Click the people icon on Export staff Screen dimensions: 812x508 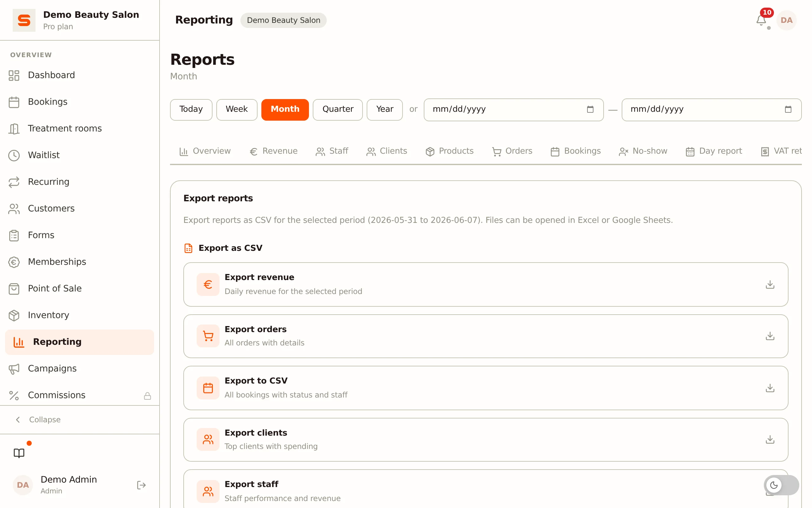coord(208,491)
